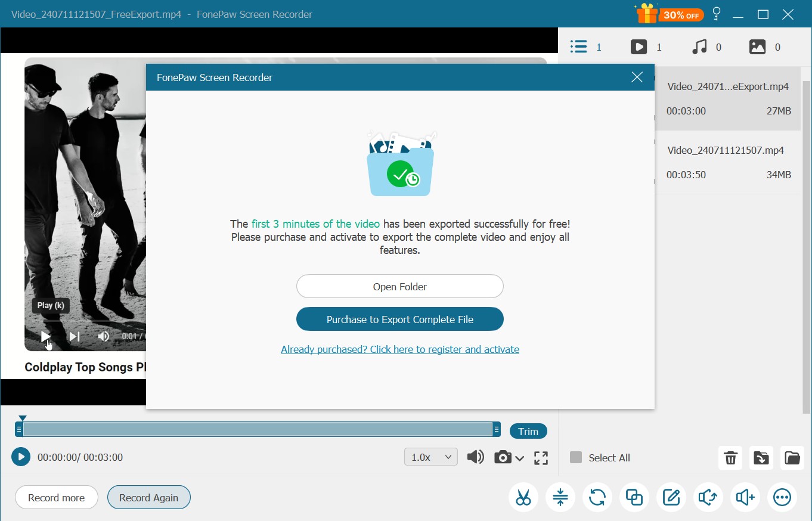Click the exported-folder success illustration

(401, 164)
